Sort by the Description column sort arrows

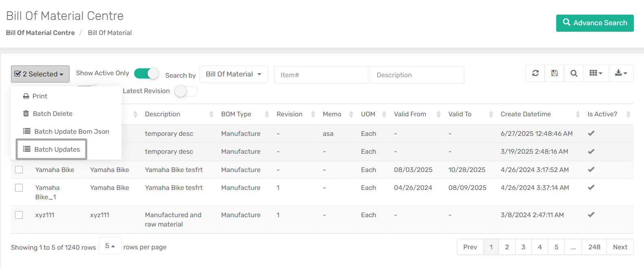click(211, 114)
